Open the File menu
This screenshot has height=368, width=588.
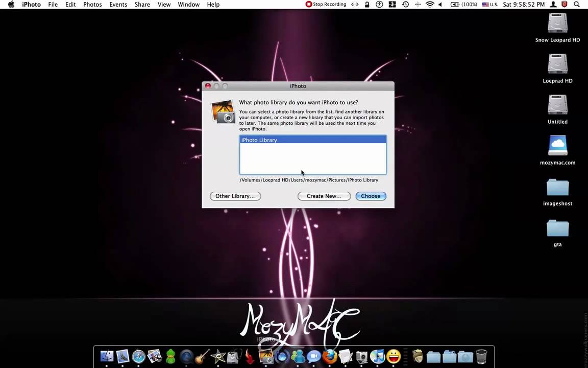(x=53, y=5)
